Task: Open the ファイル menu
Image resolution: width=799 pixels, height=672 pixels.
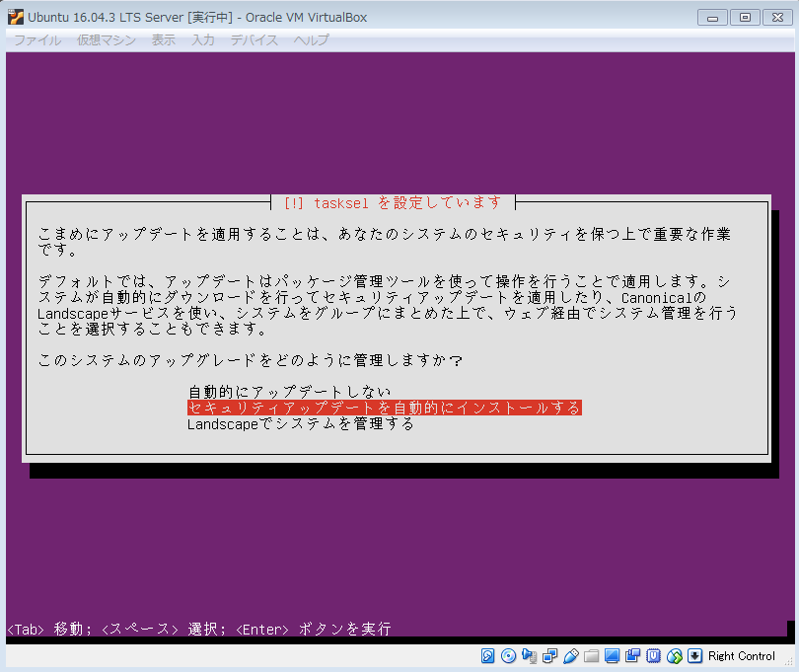Action: point(37,40)
